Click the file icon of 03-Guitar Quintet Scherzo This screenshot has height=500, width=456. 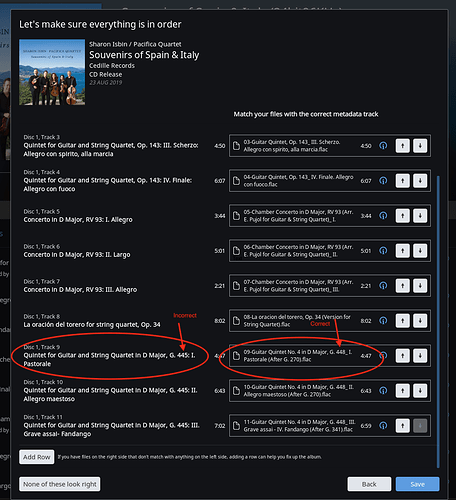click(x=236, y=146)
